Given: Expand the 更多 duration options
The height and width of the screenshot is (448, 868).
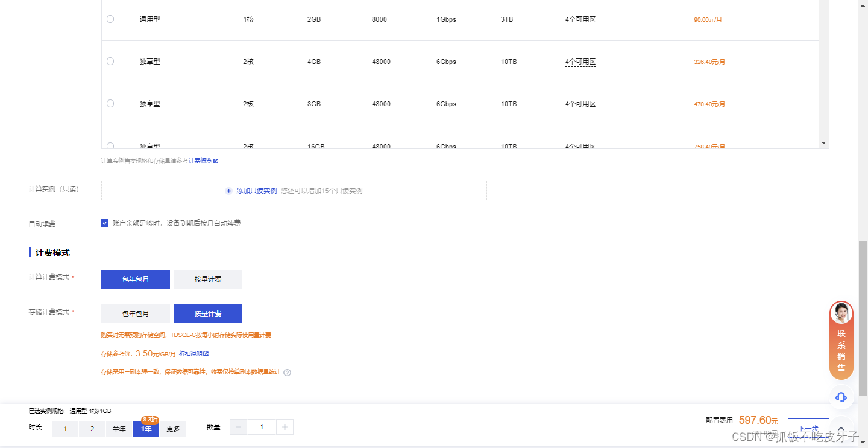Looking at the screenshot, I should tap(174, 428).
